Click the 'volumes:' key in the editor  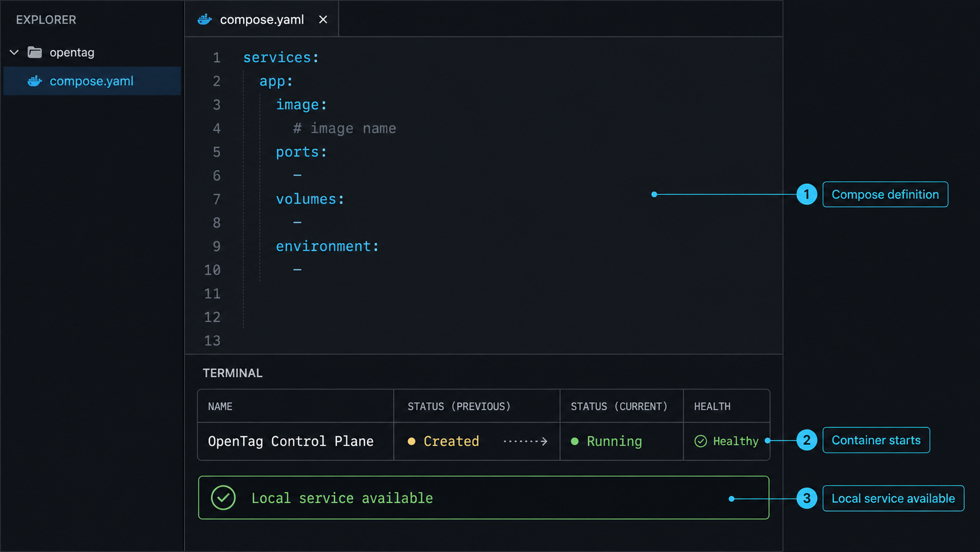point(310,199)
